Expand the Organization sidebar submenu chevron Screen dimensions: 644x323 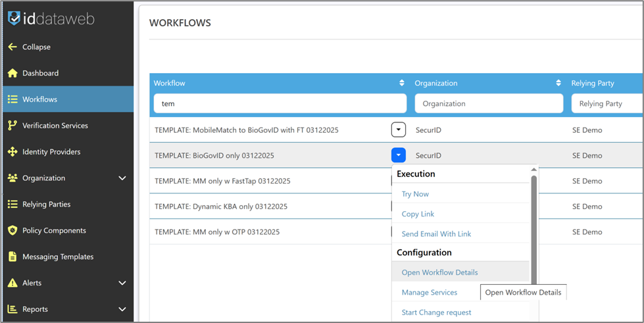coord(122,178)
